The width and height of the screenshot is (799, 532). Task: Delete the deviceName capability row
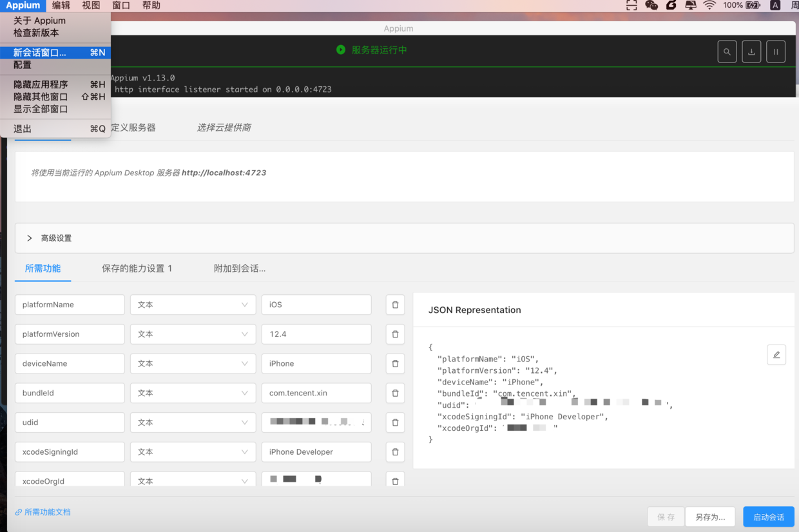[395, 363]
